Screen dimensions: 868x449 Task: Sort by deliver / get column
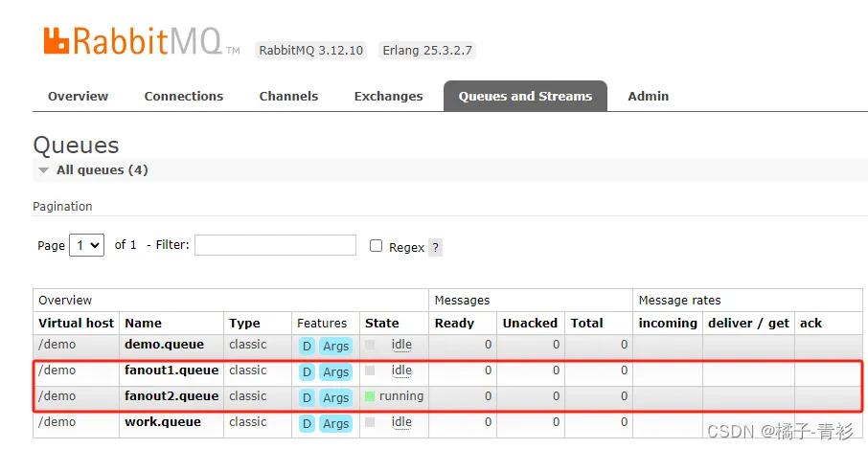748,323
